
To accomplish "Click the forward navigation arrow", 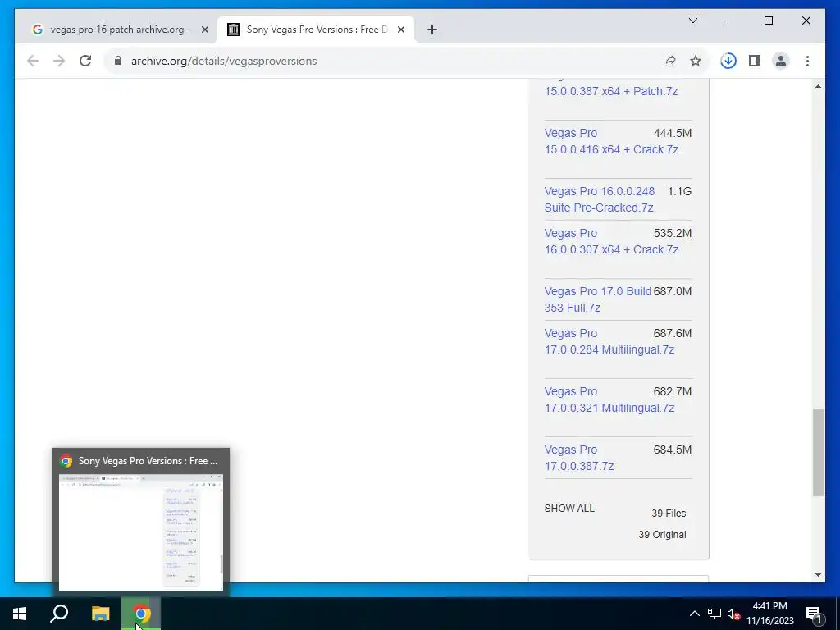I will click(59, 61).
